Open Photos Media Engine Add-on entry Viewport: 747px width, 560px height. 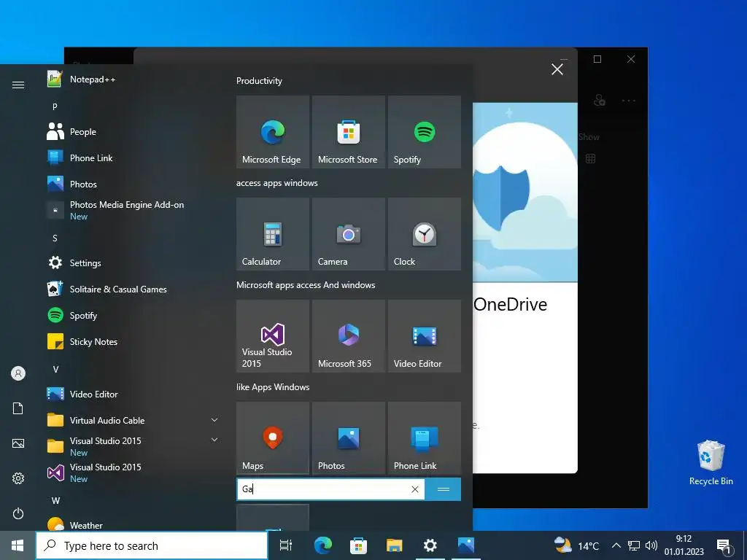(x=133, y=211)
